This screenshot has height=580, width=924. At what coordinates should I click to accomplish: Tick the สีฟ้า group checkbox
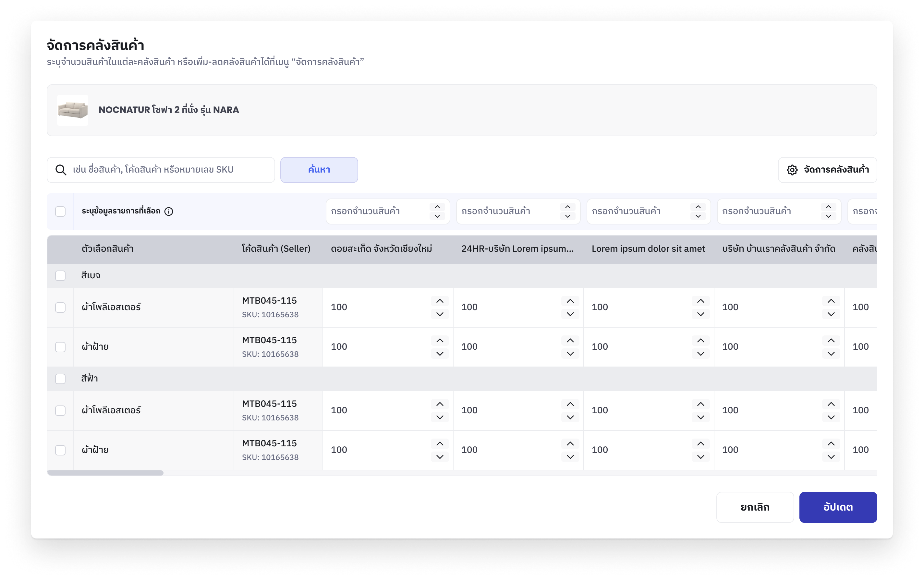click(60, 379)
